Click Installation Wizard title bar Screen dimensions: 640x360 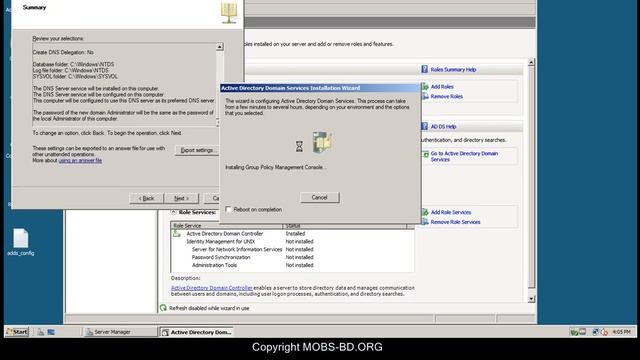click(320, 88)
